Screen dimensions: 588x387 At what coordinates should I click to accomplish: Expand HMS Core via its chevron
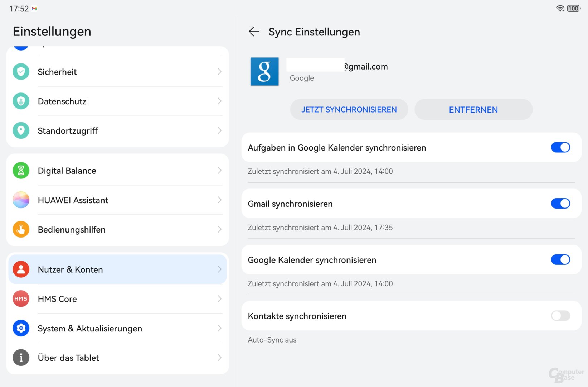(x=219, y=299)
